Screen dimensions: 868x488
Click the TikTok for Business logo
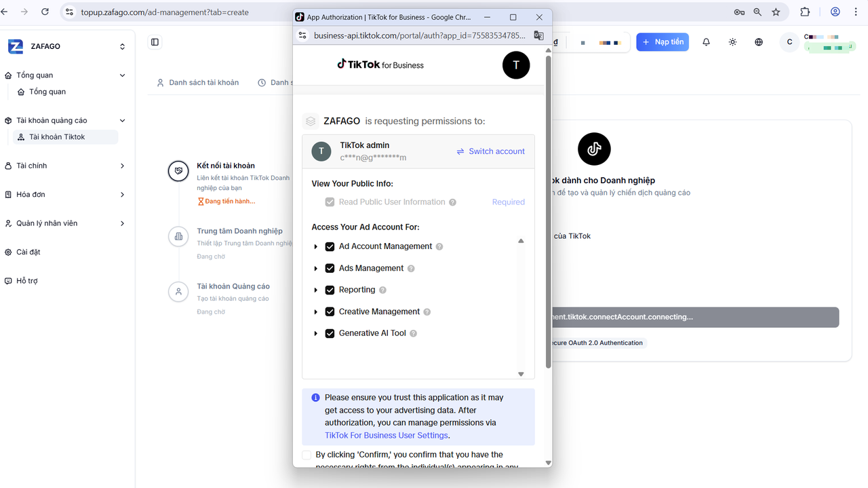click(380, 64)
